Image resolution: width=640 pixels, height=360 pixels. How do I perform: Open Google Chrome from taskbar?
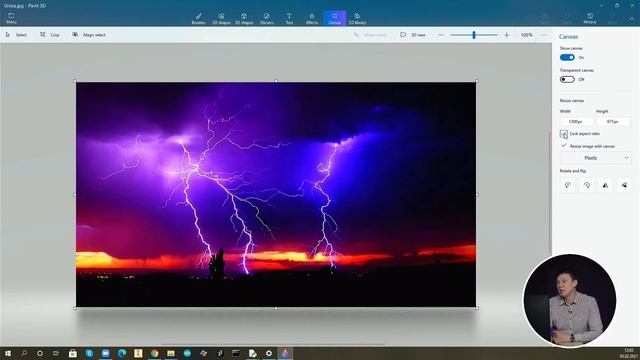coord(154,353)
